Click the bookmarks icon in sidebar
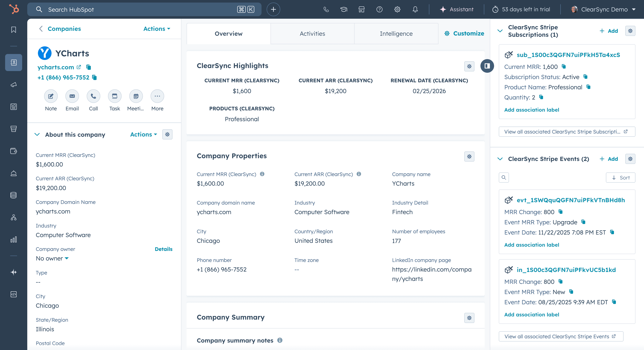644x350 pixels. tap(13, 30)
